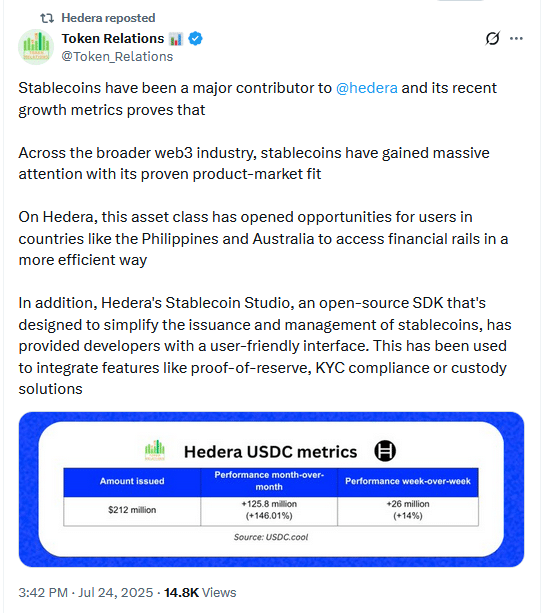Open the @Token_Relations handle
The width and height of the screenshot is (543, 613).
click(x=117, y=57)
